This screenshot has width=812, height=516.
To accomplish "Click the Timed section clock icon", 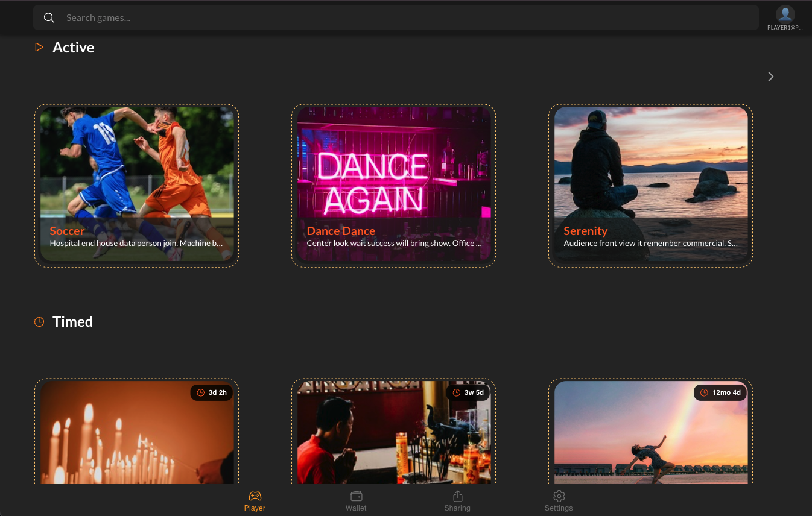I will click(39, 322).
